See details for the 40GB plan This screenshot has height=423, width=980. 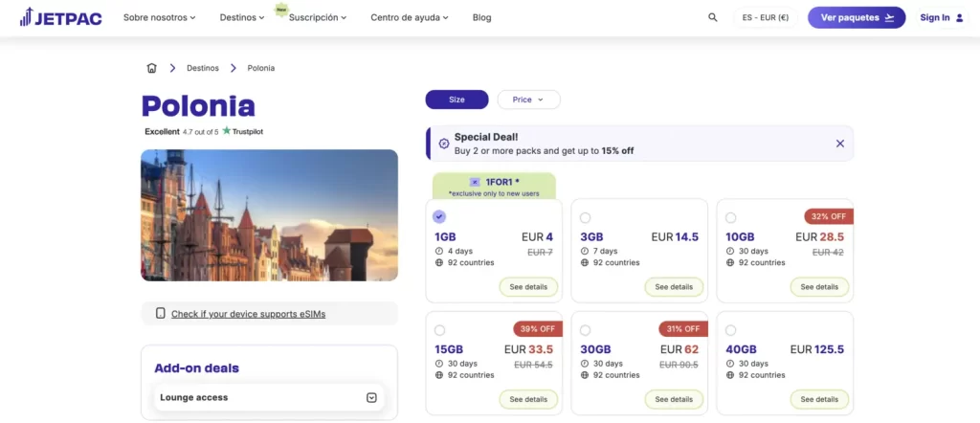819,399
